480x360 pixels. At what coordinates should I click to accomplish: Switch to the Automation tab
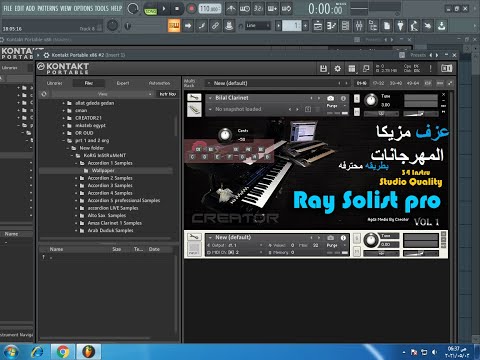pyautogui.click(x=159, y=83)
